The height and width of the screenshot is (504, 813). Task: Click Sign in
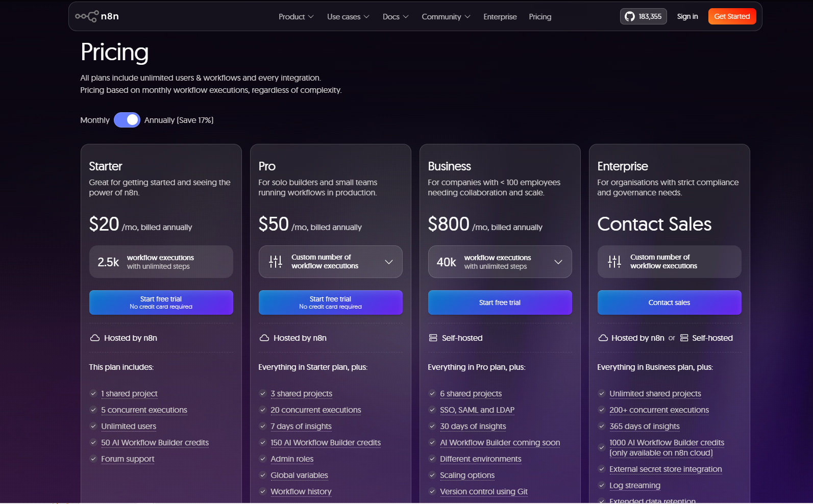tap(687, 16)
